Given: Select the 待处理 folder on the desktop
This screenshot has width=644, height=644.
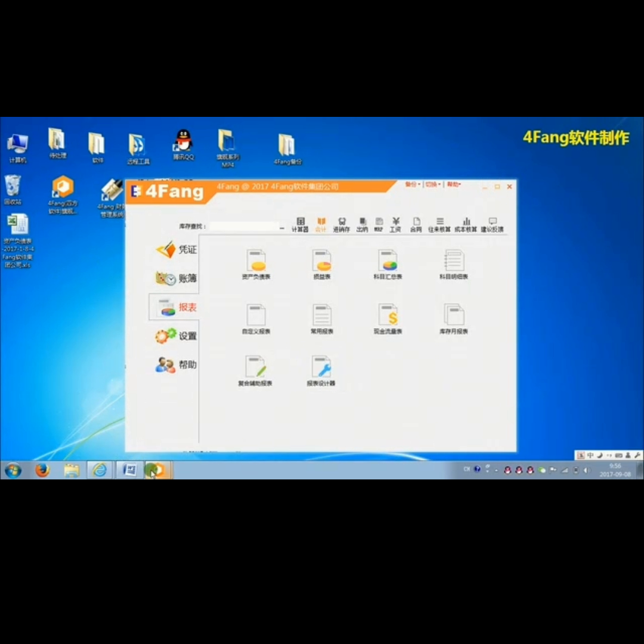Looking at the screenshot, I should click(57, 143).
